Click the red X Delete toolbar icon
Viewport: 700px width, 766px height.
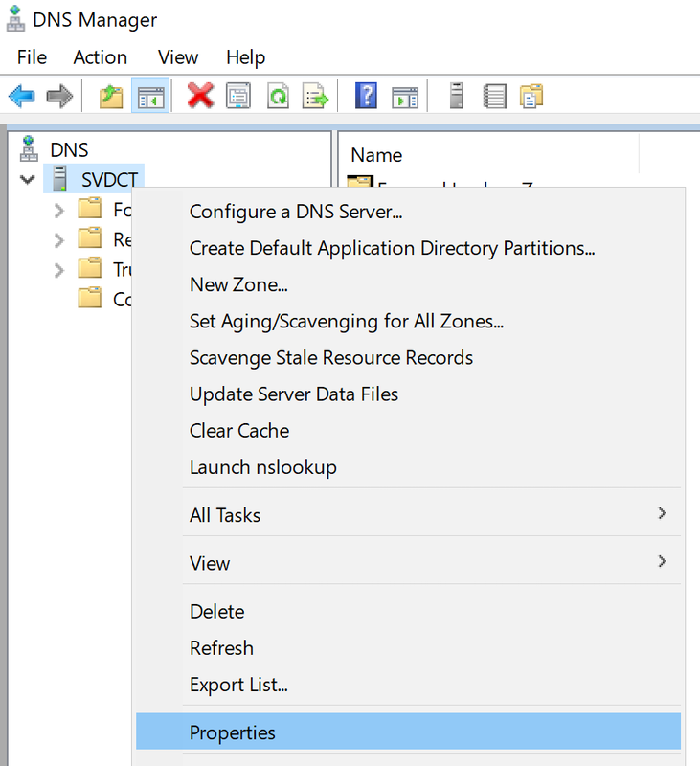pyautogui.click(x=201, y=95)
